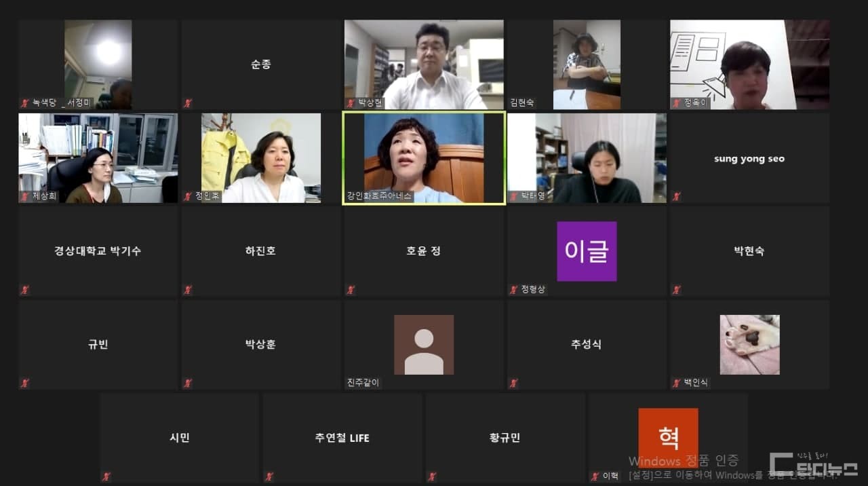Click the mic icon on 추연철 LIFE's tile
Image resolution: width=868 pixels, height=486 pixels.
(x=268, y=476)
